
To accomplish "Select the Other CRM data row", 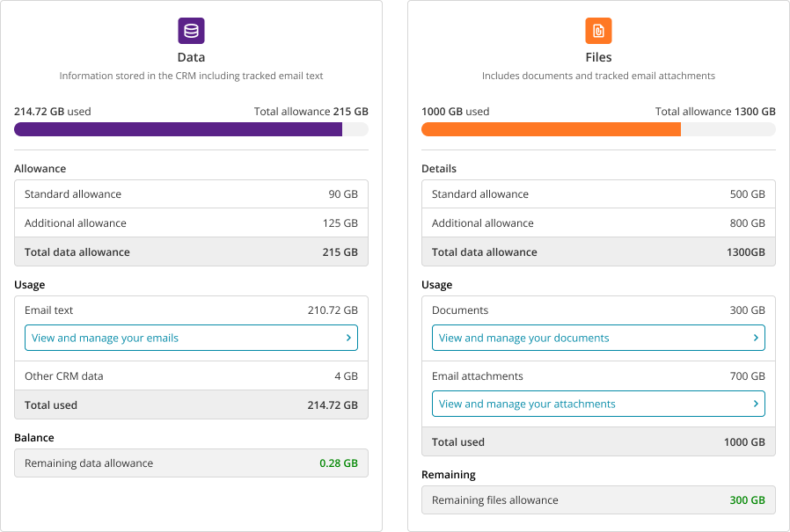I will click(x=191, y=376).
